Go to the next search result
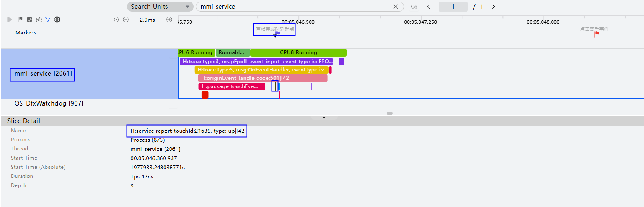 [x=494, y=7]
